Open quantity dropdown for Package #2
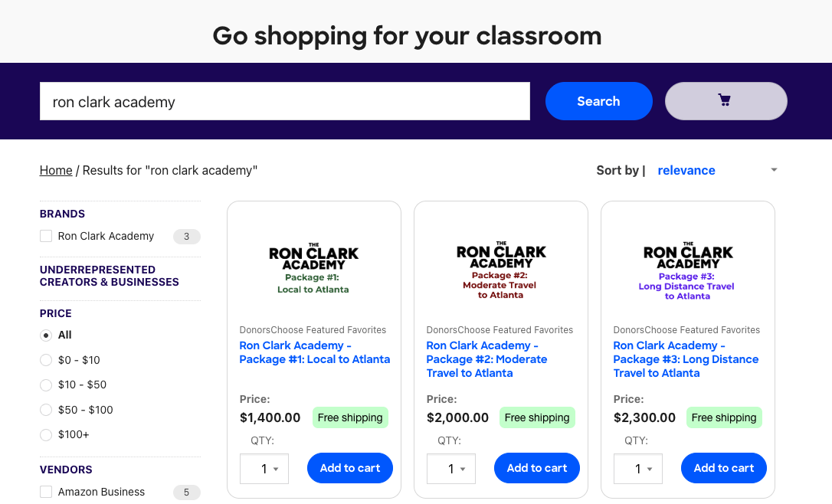Viewport: 832px width, 504px height. (451, 469)
